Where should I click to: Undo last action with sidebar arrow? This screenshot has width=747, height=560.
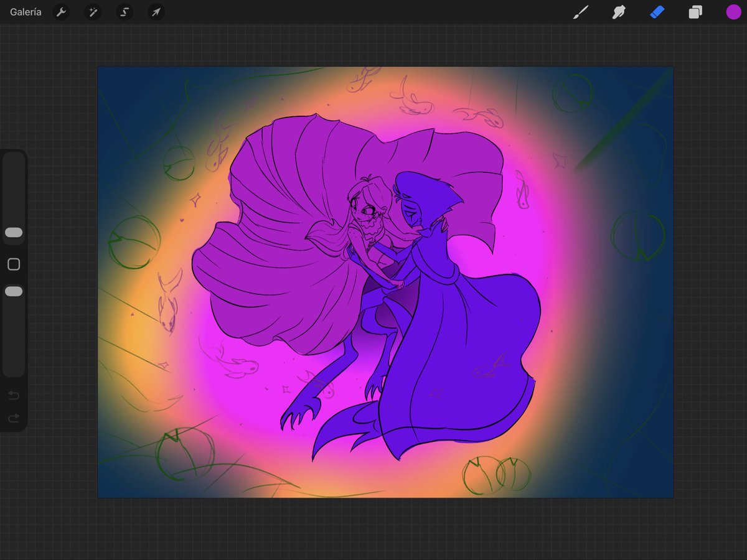(x=14, y=395)
